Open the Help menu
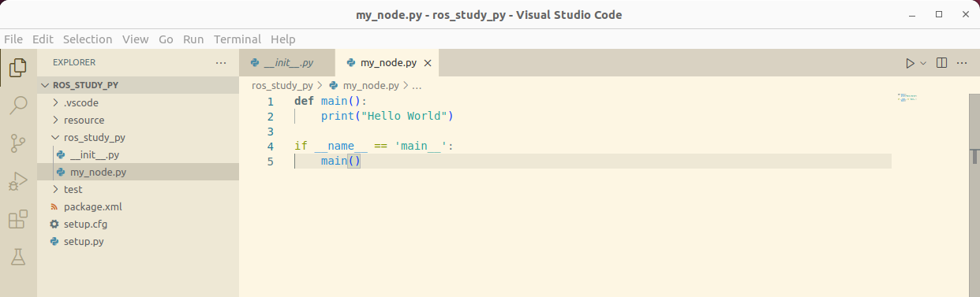Viewport: 980px width, 297px height. (282, 39)
